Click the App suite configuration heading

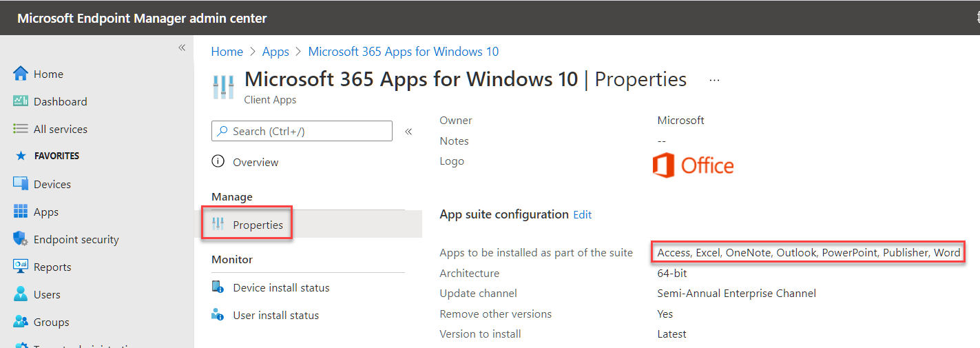(504, 214)
